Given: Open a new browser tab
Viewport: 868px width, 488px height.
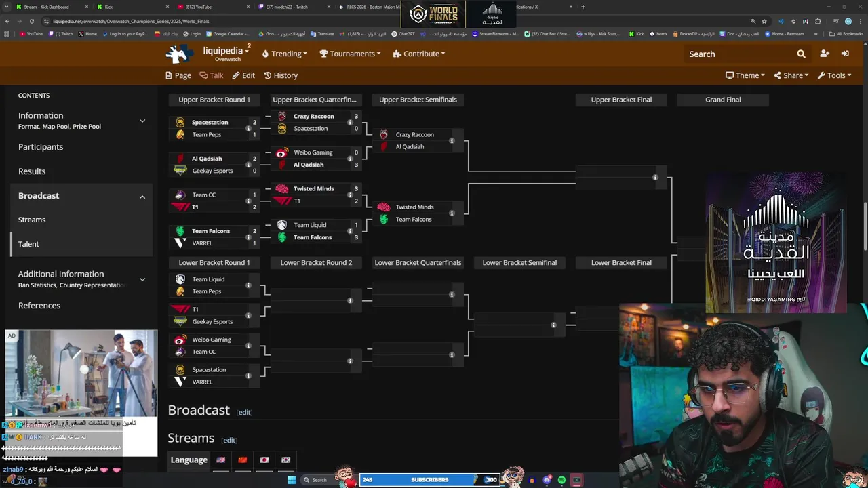Looking at the screenshot, I should pyautogui.click(x=583, y=7).
